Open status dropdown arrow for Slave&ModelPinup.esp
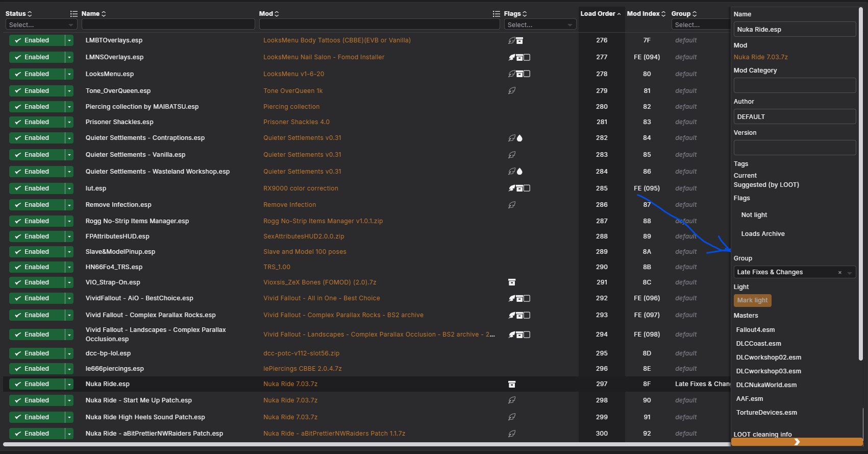This screenshot has height=454, width=868. (x=69, y=252)
